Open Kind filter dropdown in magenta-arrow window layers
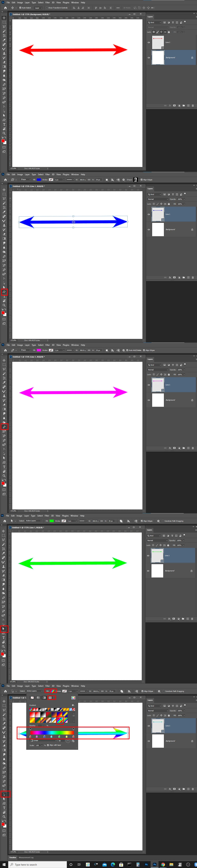Viewport: 197px width, 868px height. pos(155,365)
